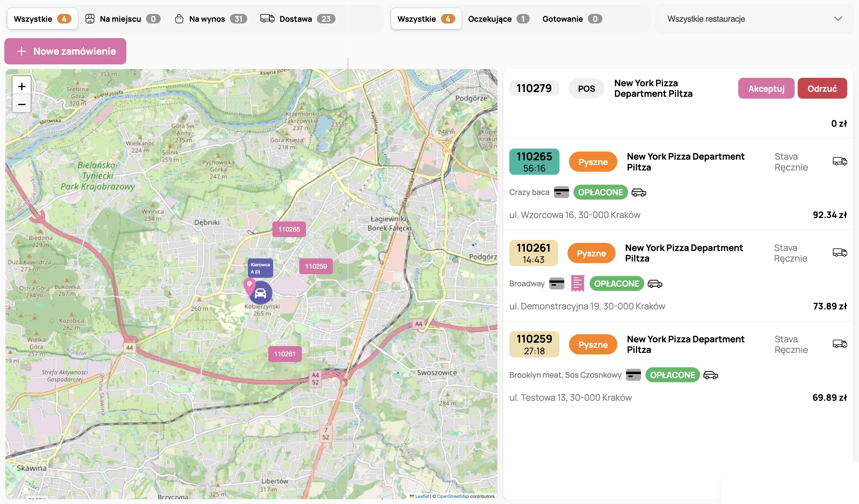Open the receipt icon in order 110261
This screenshot has height=504, width=859.
(577, 284)
